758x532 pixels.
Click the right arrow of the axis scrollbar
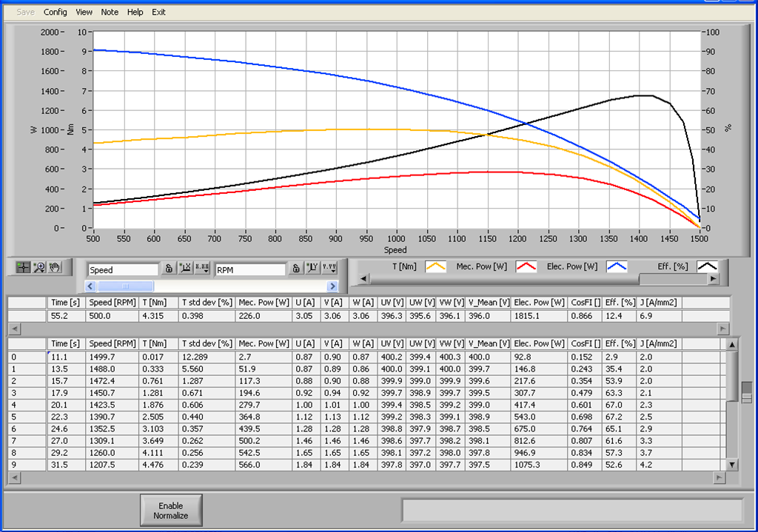coord(332,285)
